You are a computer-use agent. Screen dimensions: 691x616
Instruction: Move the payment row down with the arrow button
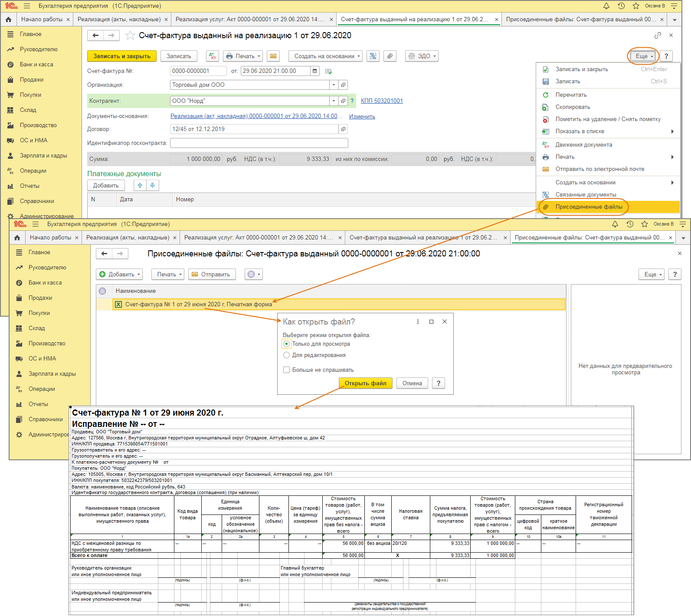coord(152,185)
